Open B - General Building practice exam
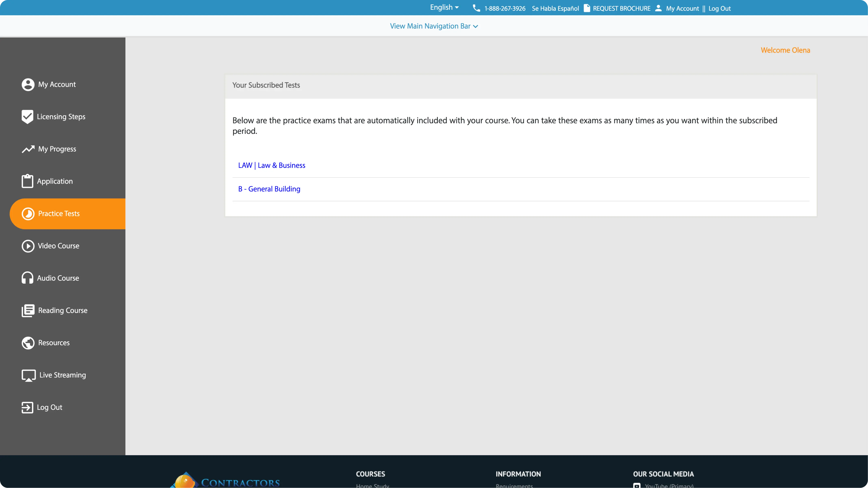The image size is (868, 488). pyautogui.click(x=269, y=189)
